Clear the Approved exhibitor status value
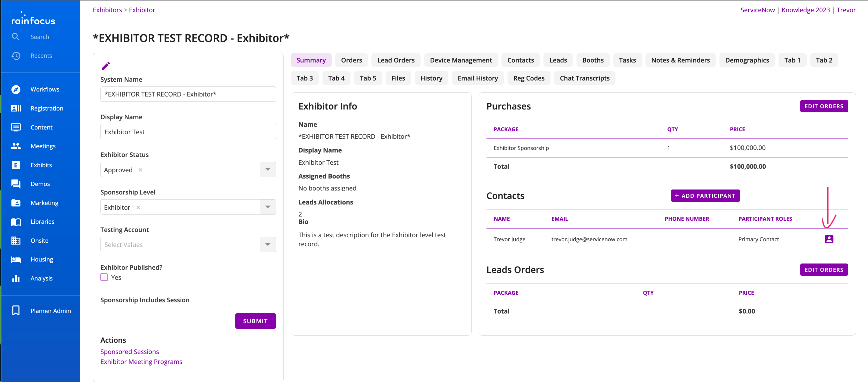868x382 pixels. tap(140, 170)
